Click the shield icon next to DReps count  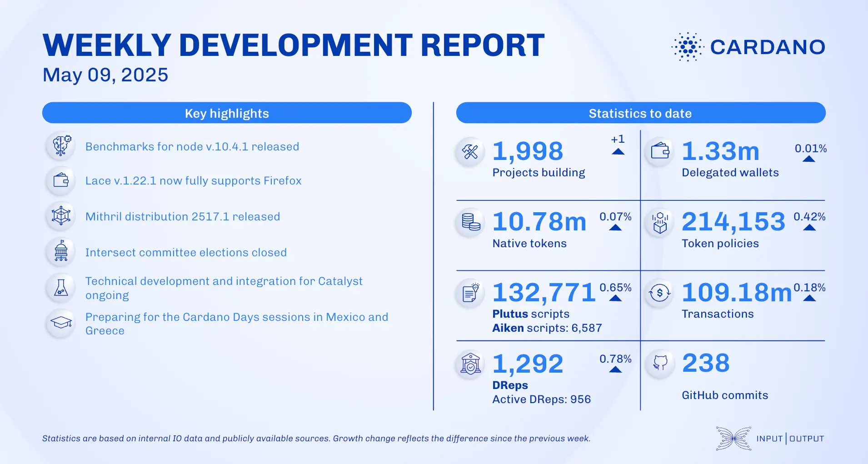click(x=470, y=364)
